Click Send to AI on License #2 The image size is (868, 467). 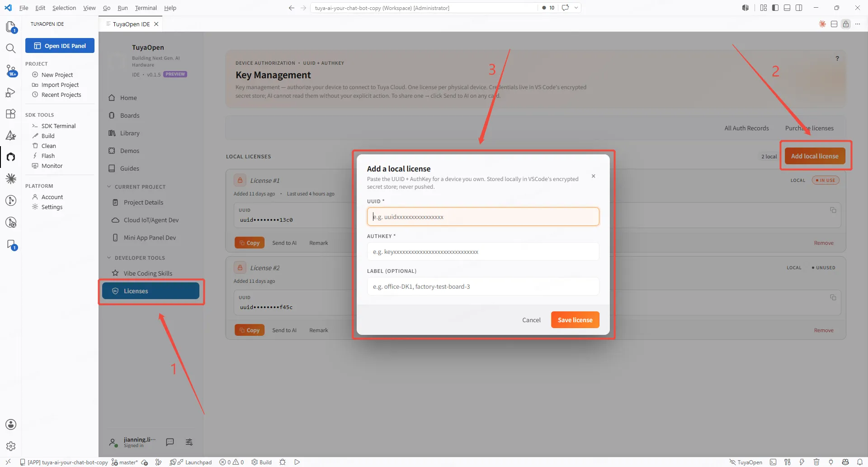pyautogui.click(x=284, y=330)
